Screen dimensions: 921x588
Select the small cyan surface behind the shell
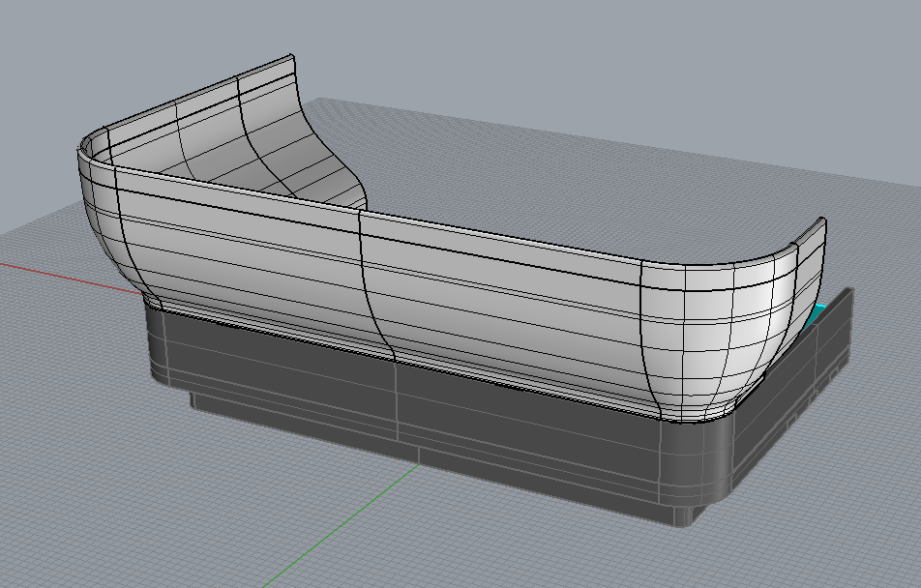(818, 312)
